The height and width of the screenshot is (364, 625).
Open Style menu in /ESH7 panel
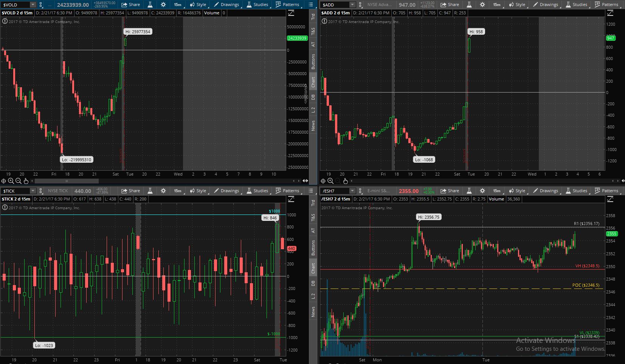pos(517,191)
